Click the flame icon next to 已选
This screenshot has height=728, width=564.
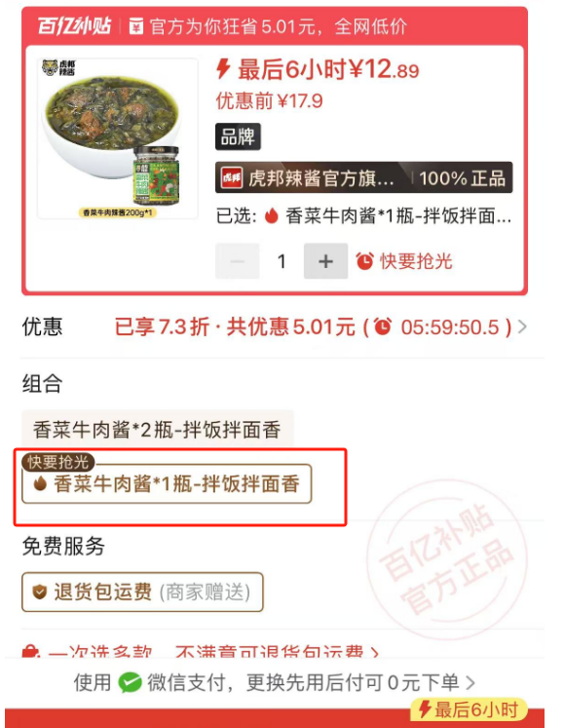272,216
